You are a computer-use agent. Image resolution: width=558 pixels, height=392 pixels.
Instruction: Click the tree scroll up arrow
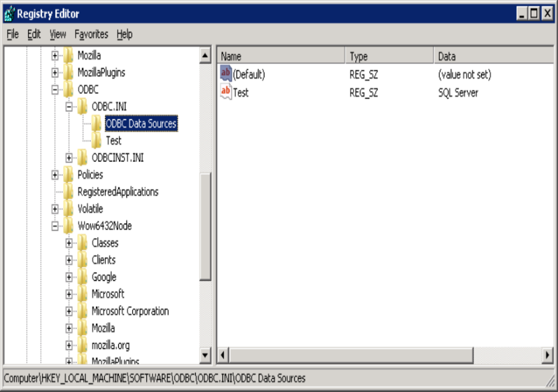205,55
